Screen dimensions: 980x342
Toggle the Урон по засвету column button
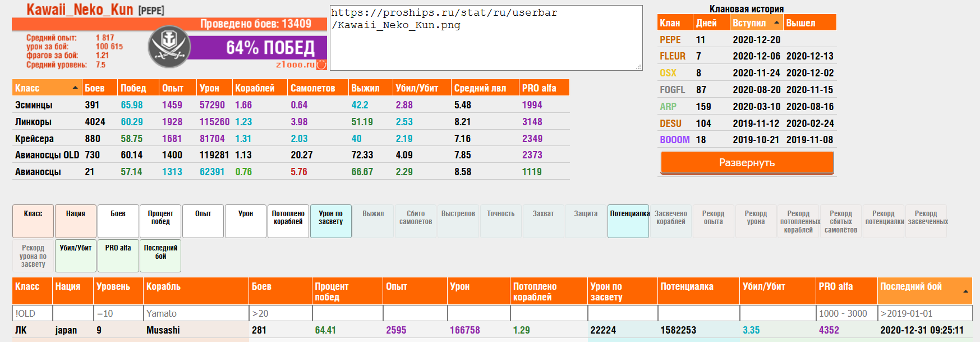pos(331,221)
